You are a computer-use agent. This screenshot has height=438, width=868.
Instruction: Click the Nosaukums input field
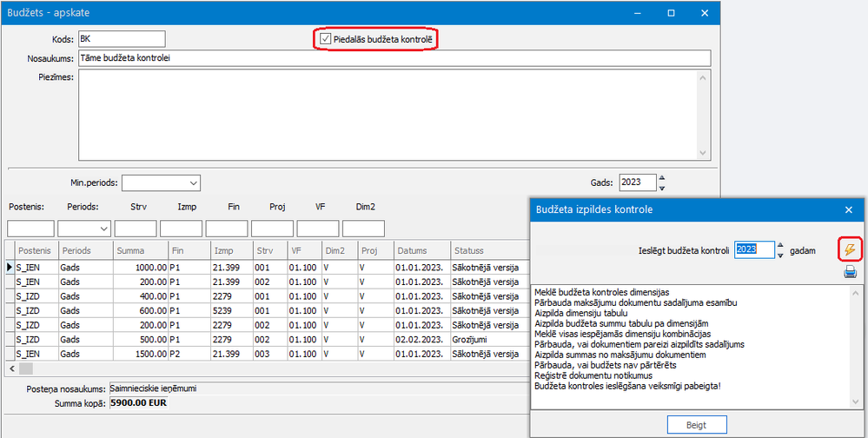pos(394,58)
